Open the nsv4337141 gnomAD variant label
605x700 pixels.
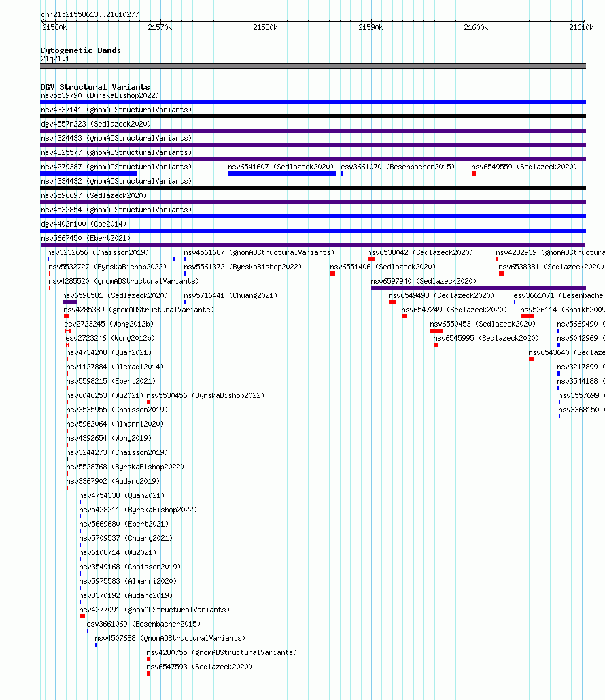[116, 110]
